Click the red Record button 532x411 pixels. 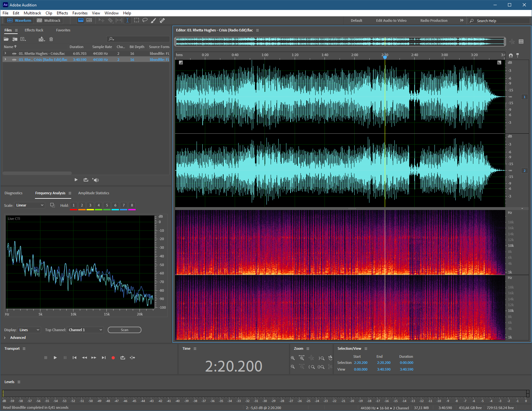click(x=113, y=358)
